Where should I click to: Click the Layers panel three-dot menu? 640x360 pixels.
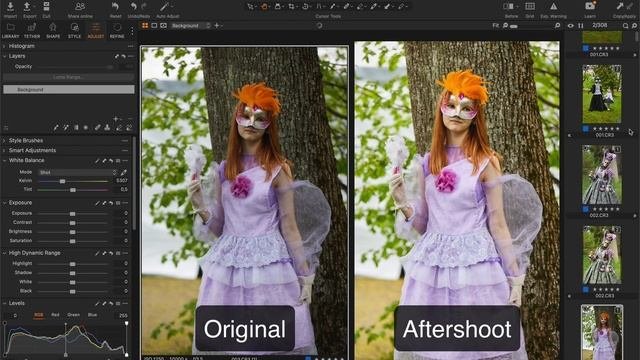(131, 56)
